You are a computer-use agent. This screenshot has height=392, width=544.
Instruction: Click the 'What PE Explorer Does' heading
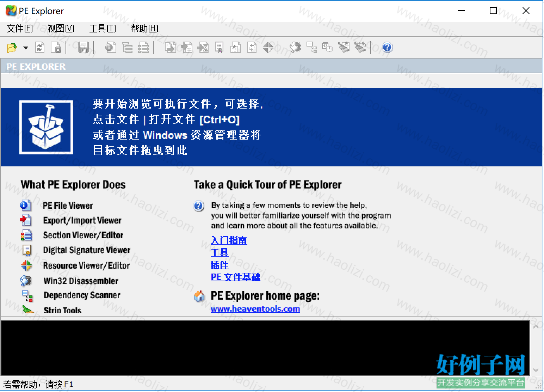click(x=73, y=185)
